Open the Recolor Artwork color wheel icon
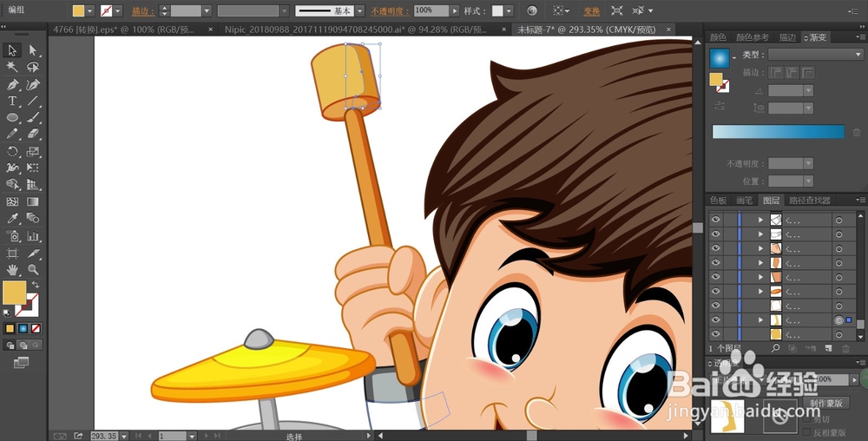The height and width of the screenshot is (441, 868). click(x=532, y=10)
